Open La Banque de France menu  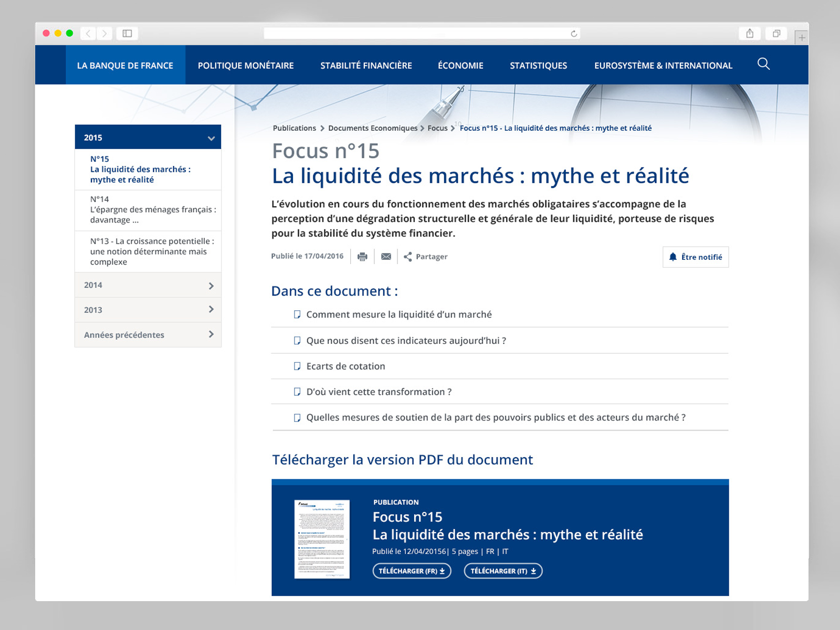pos(125,65)
